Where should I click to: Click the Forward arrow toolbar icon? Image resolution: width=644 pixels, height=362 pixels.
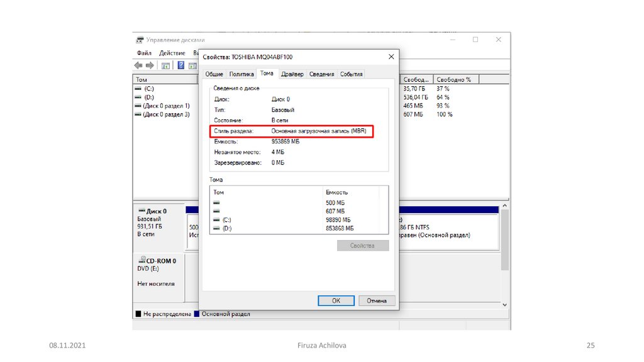pos(150,65)
